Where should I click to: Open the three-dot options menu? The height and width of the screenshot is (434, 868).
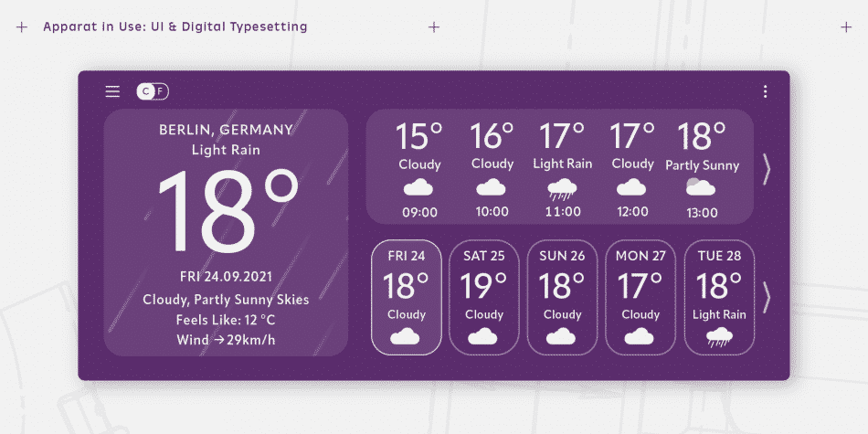tap(765, 91)
